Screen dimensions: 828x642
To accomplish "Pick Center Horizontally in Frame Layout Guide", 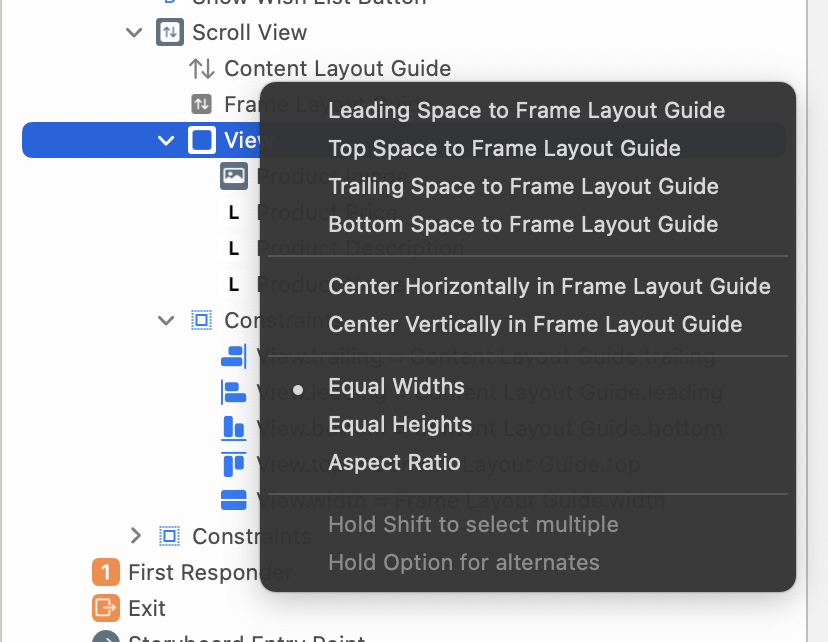I will tap(549, 286).
